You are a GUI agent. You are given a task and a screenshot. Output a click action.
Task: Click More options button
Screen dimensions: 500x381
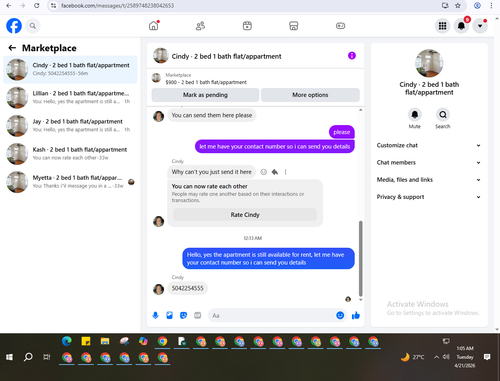click(310, 95)
